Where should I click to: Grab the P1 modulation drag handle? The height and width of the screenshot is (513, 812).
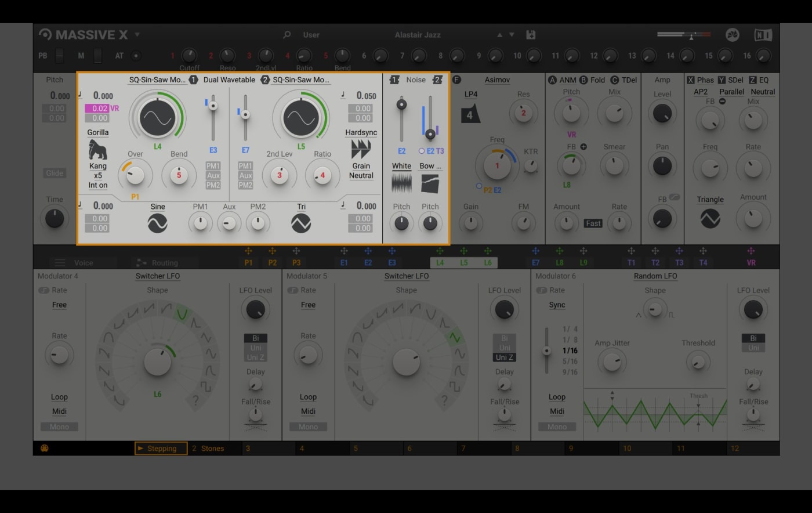(x=248, y=251)
